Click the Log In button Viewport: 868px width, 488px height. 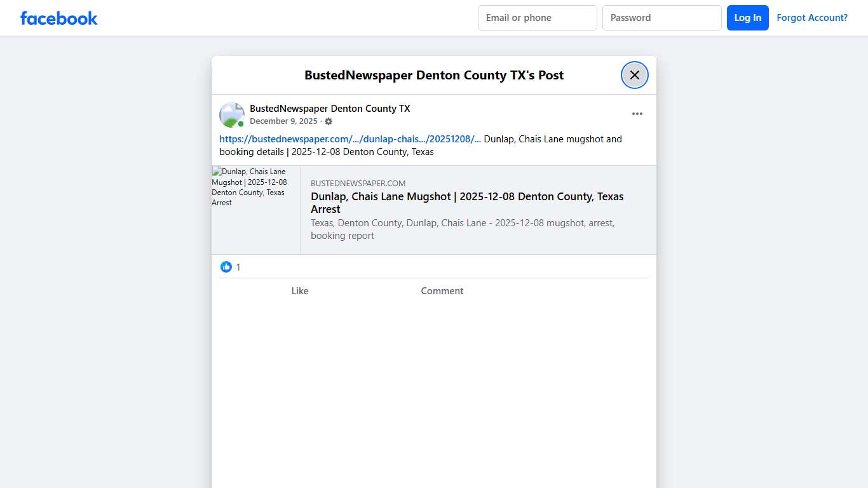tap(747, 18)
